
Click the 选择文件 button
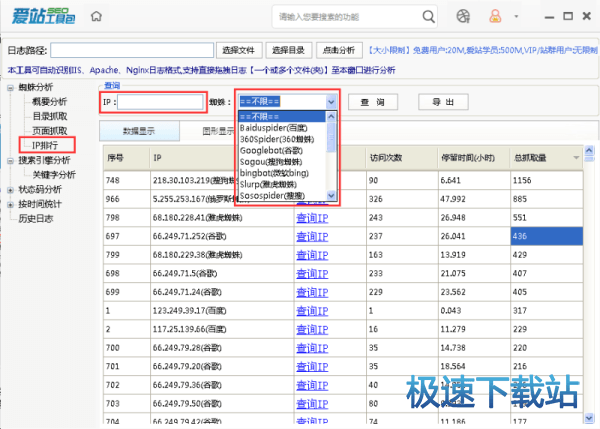[x=239, y=50]
